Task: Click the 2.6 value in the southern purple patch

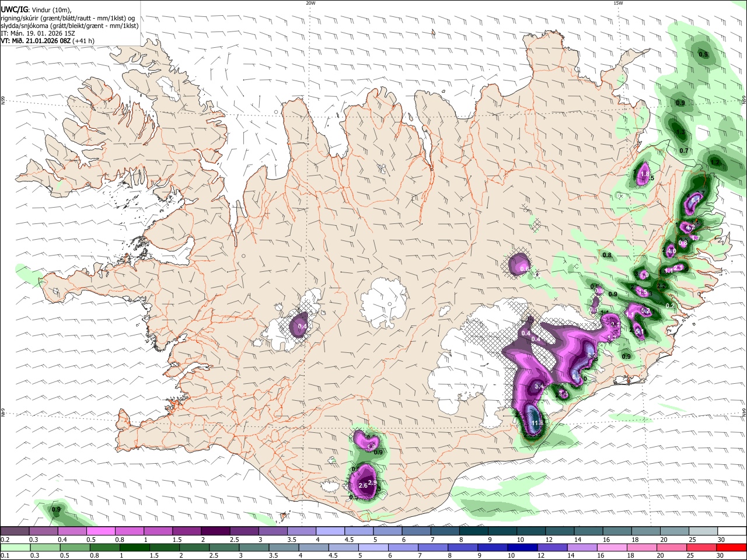Action: (x=362, y=485)
